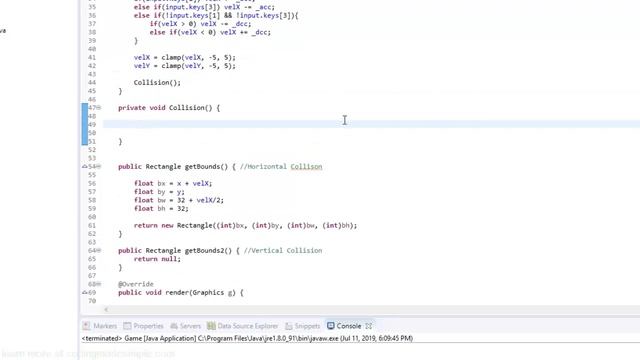Click line number 42 in the gutter
The image size is (640, 360).
pos(92,66)
